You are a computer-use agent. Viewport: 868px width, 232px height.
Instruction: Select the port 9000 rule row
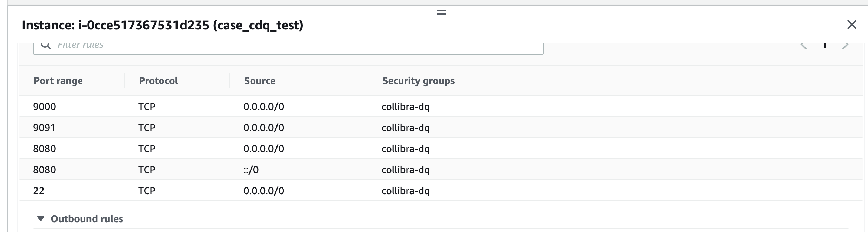441,107
